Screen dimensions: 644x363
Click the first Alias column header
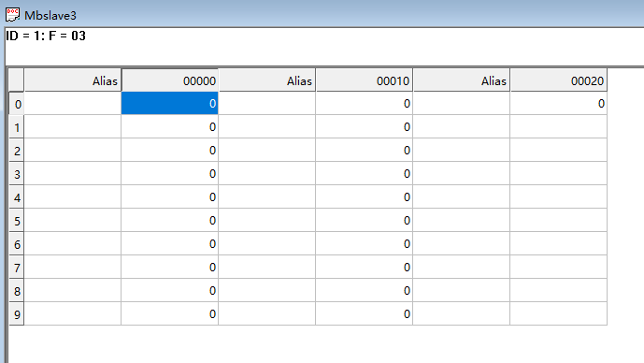(x=73, y=80)
